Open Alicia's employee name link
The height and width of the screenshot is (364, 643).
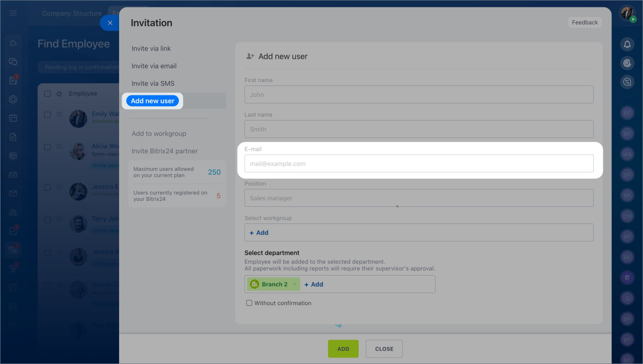pos(105,146)
